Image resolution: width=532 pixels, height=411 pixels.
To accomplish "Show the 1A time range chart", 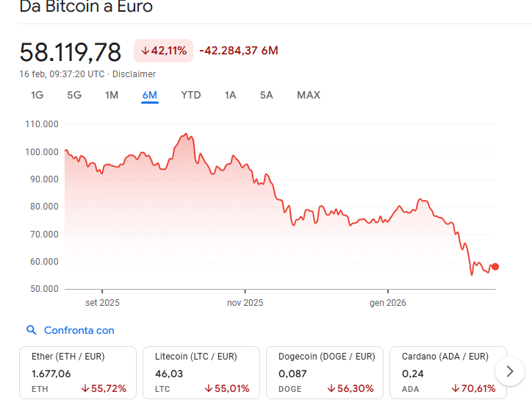I will click(x=231, y=95).
